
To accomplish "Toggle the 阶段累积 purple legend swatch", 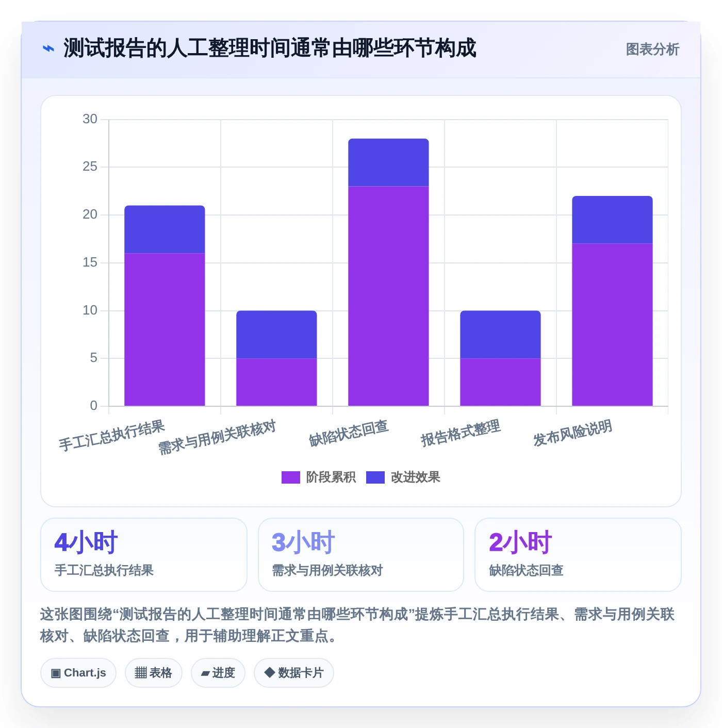I will point(290,477).
